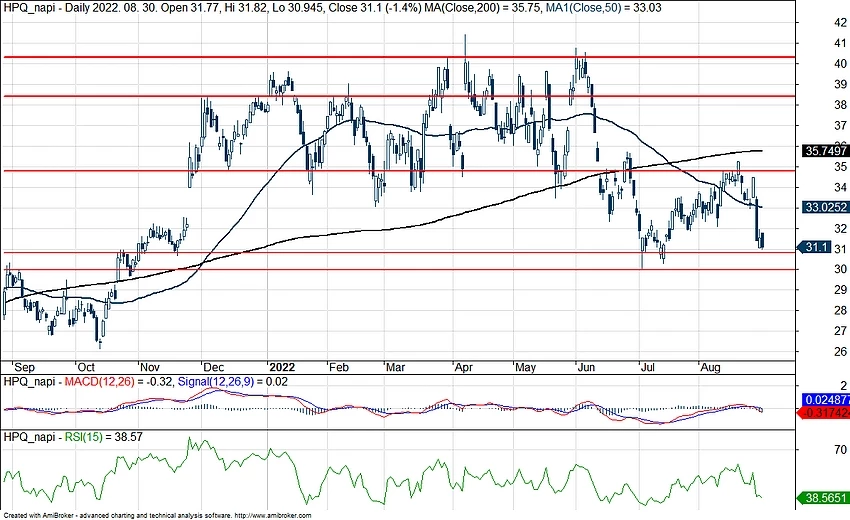Click the 39 price axis label
This screenshot has width=850, height=520.
click(840, 84)
